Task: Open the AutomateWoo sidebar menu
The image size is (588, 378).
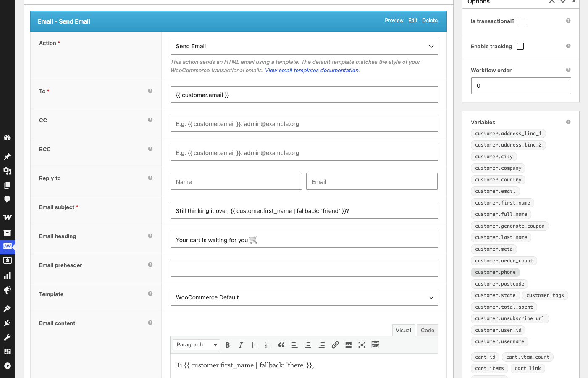Action: pyautogui.click(x=7, y=247)
